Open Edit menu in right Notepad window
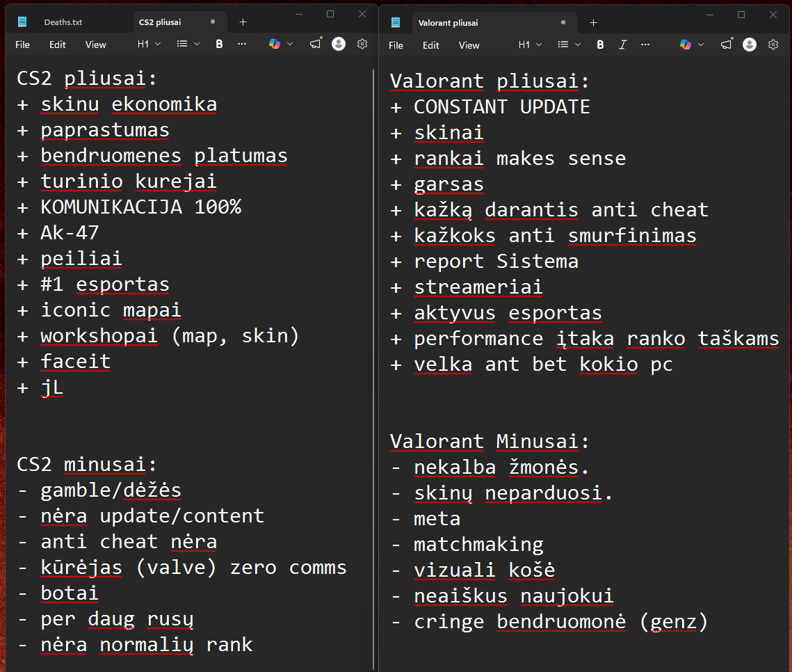This screenshot has height=672, width=792. pos(431,45)
